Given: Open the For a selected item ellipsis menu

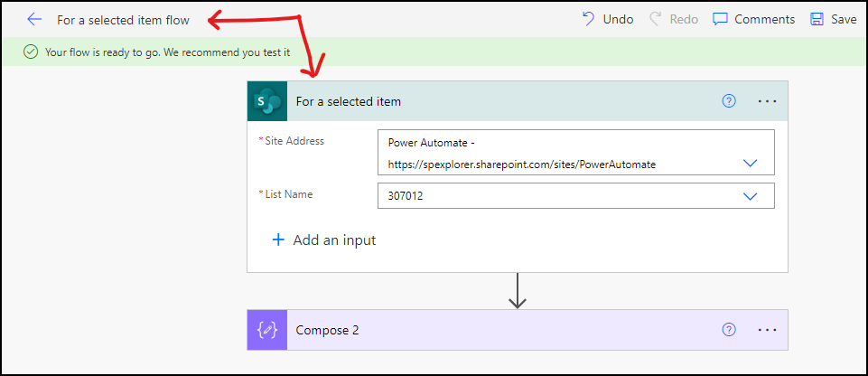Looking at the screenshot, I should click(x=767, y=101).
